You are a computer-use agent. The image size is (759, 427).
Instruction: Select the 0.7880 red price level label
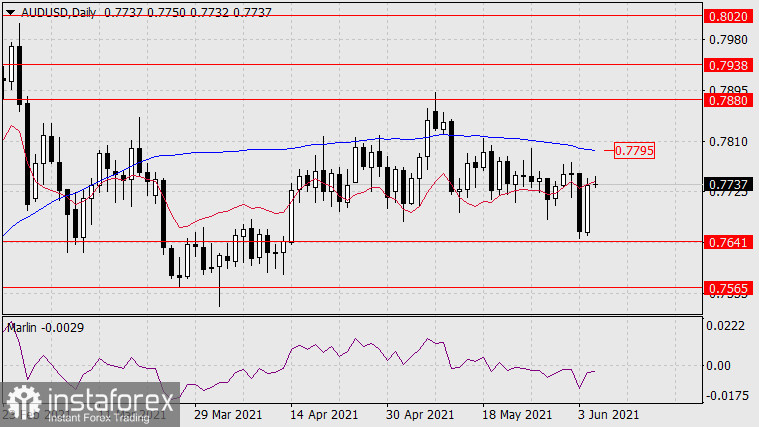(x=729, y=101)
